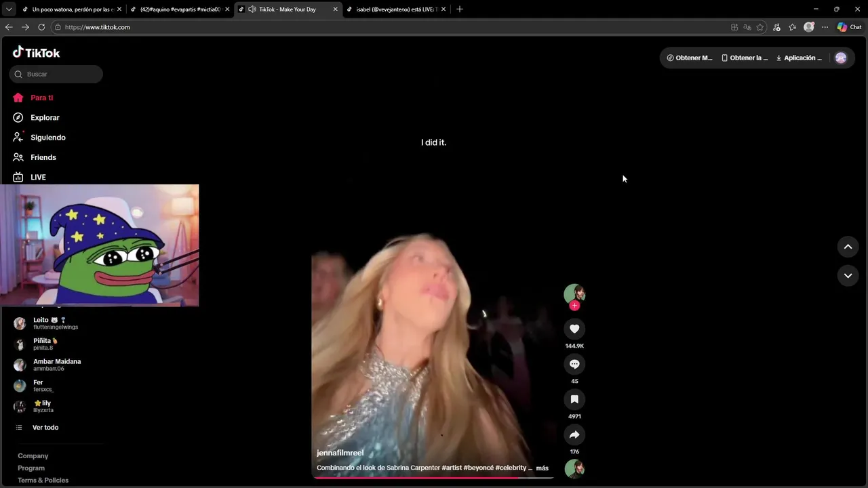Click the browser forward arrow

25,27
